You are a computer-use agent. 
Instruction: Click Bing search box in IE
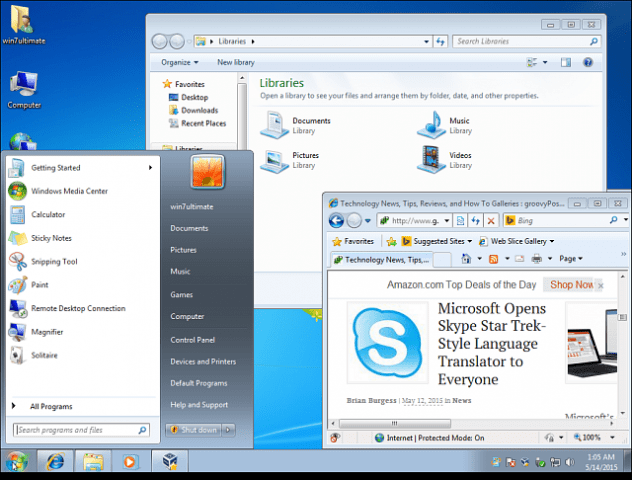562,220
